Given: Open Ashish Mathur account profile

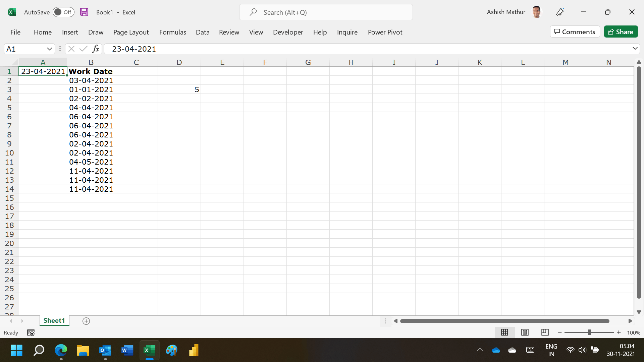Looking at the screenshot, I should 514,12.
